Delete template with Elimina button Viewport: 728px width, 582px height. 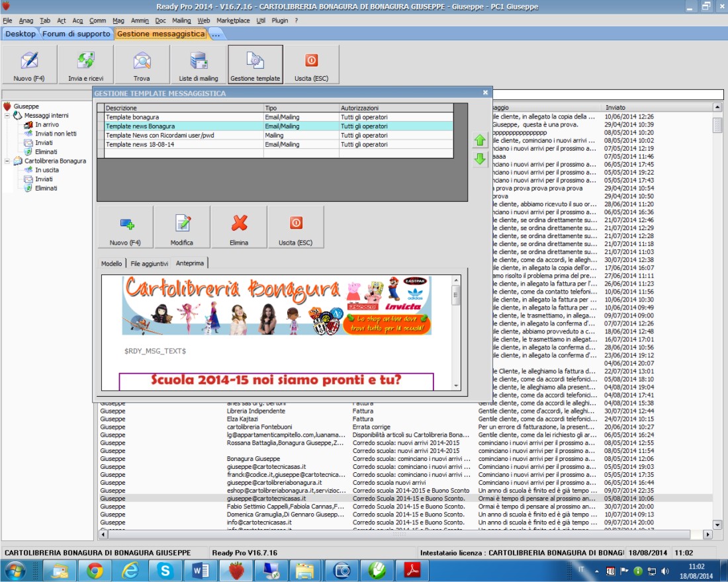click(239, 228)
